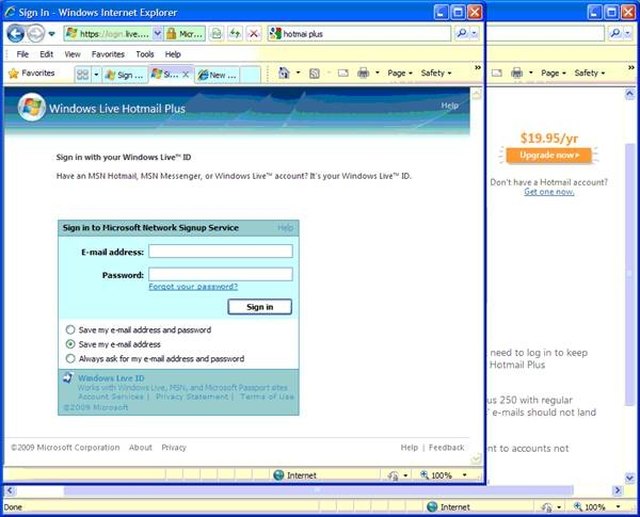Click the search box containing 'hotmai plus'

coord(359,34)
